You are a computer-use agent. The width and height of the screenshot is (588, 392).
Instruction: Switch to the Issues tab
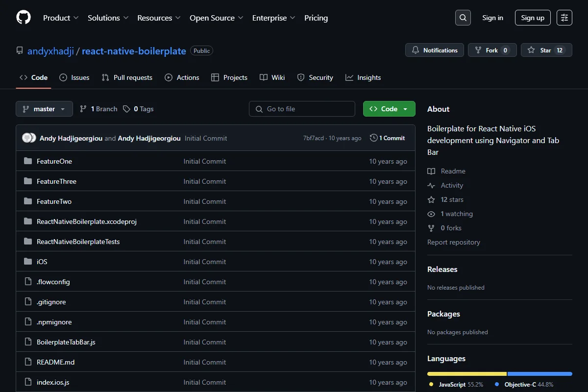click(x=74, y=77)
